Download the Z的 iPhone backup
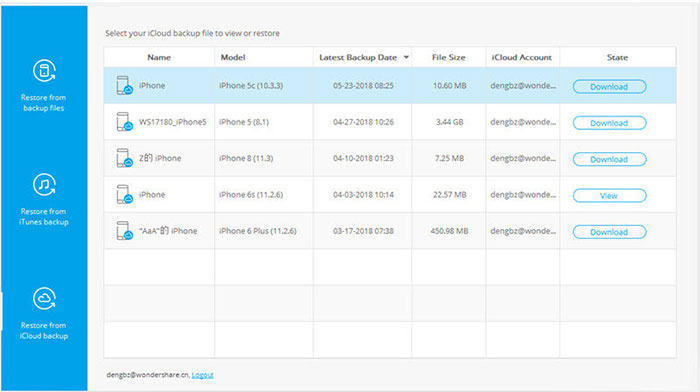This screenshot has height=392, width=700. (609, 159)
